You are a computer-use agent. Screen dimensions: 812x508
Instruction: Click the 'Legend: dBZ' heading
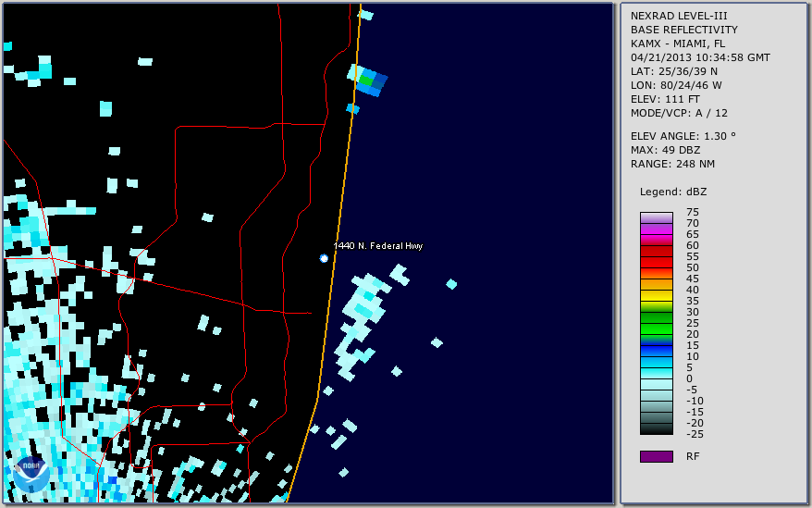point(673,192)
